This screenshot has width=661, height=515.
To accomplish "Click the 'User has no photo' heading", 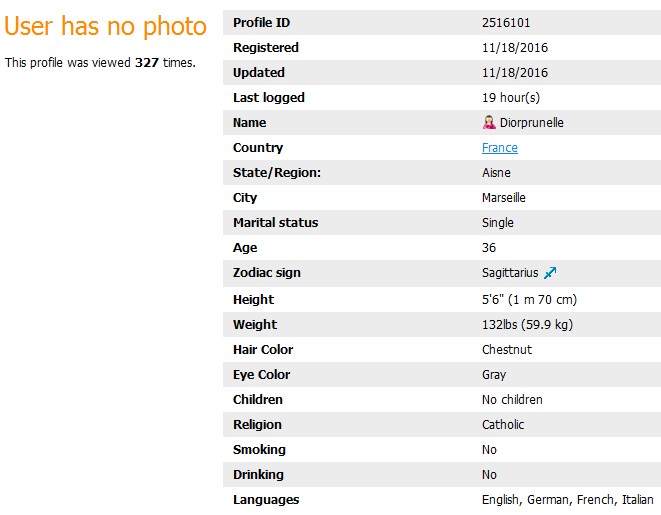I will (105, 26).
